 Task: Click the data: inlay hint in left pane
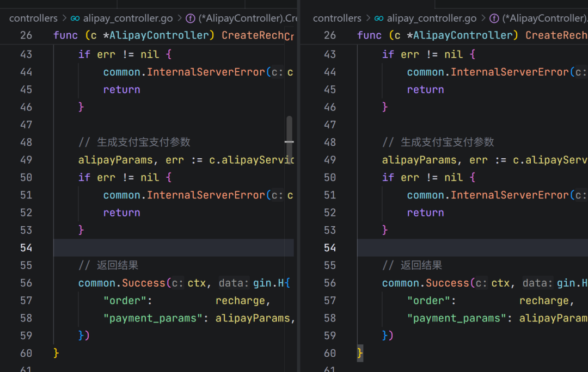[x=234, y=283]
